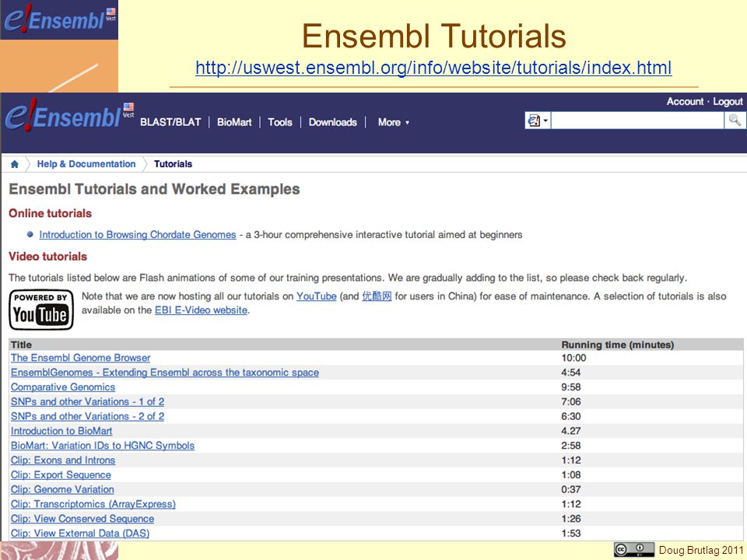This screenshot has width=747, height=560.
Task: Click the 9:58 running time cell
Action: [x=570, y=387]
